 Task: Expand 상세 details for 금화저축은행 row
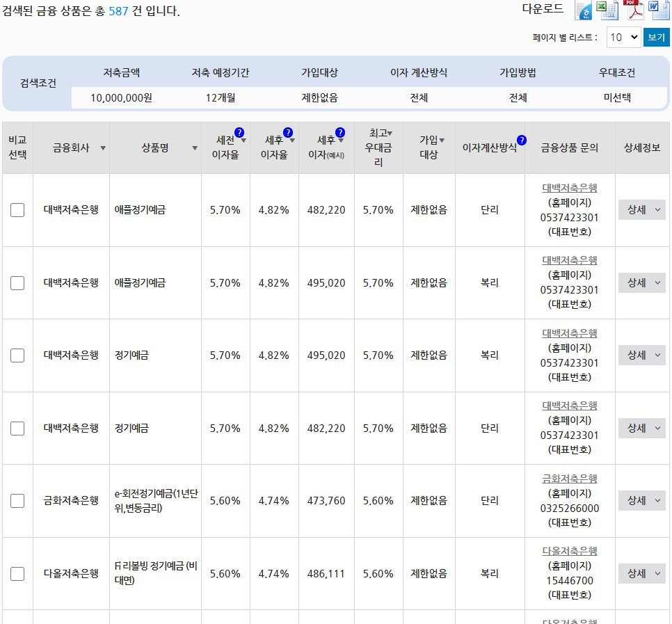[641, 501]
